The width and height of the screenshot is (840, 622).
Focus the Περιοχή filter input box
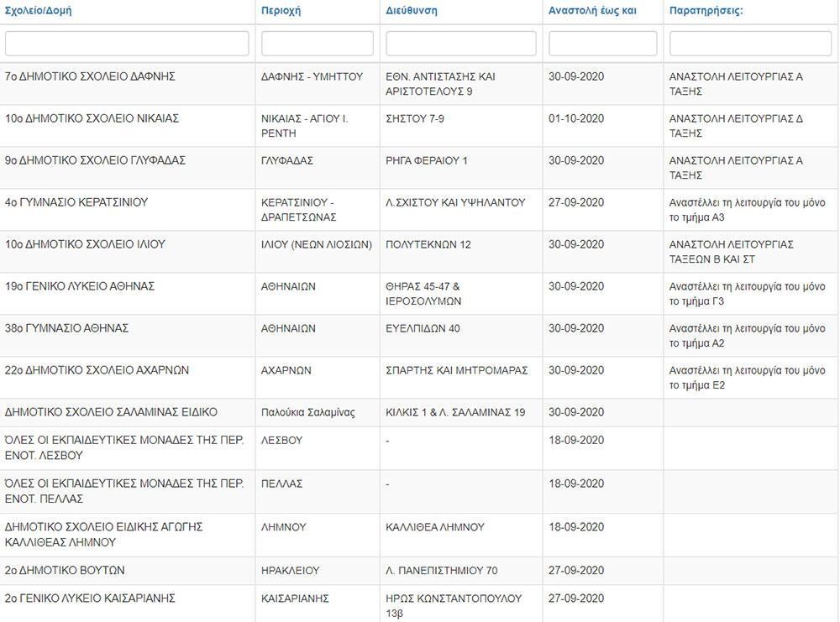318,44
